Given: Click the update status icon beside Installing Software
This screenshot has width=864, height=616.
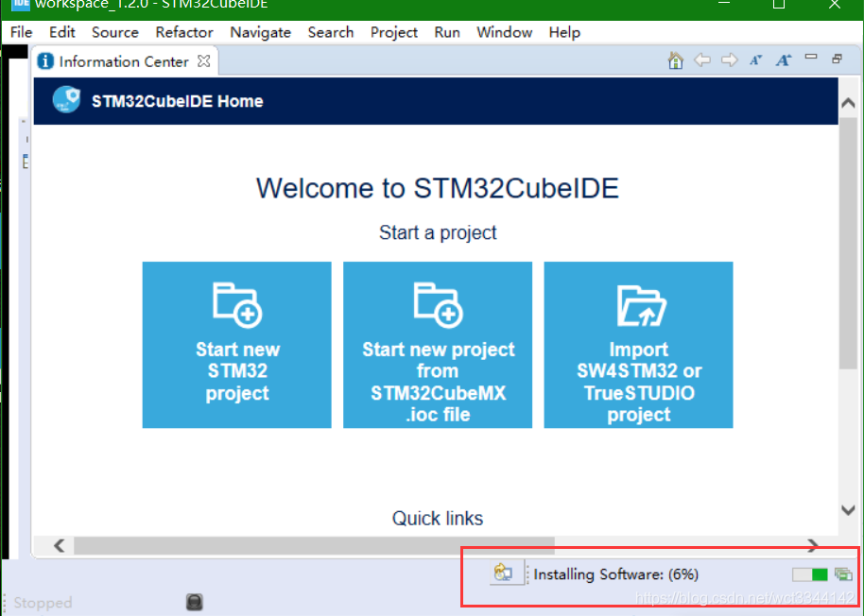Looking at the screenshot, I should pyautogui.click(x=504, y=573).
